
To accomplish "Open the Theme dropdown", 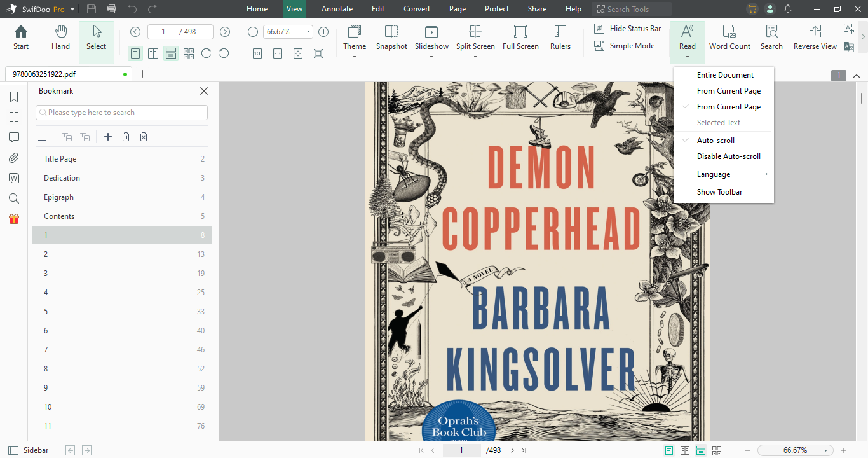I will coord(355,38).
